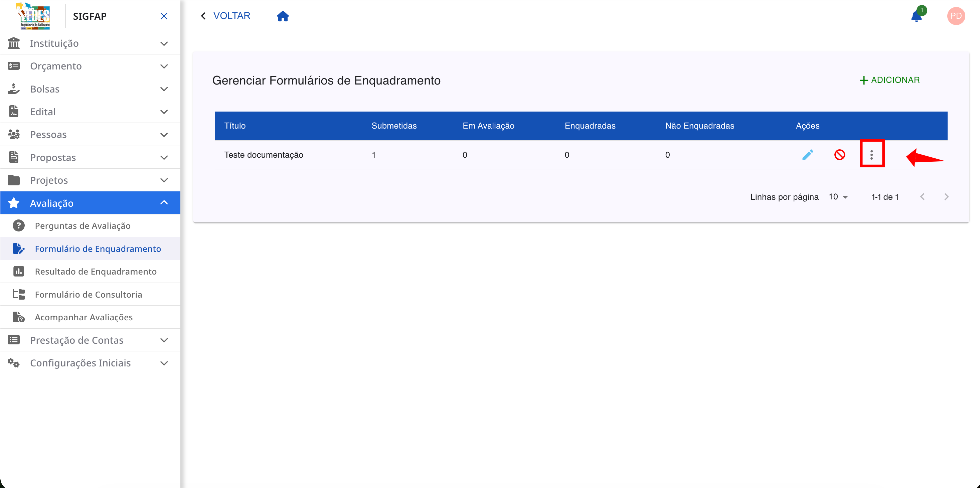Select Acompanhar Avaliações

[x=84, y=317]
